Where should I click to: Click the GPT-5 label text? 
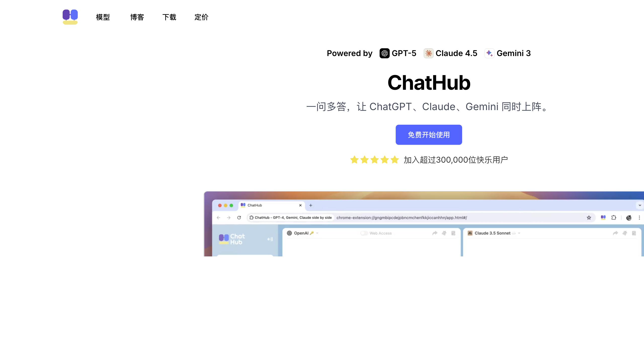click(x=404, y=53)
